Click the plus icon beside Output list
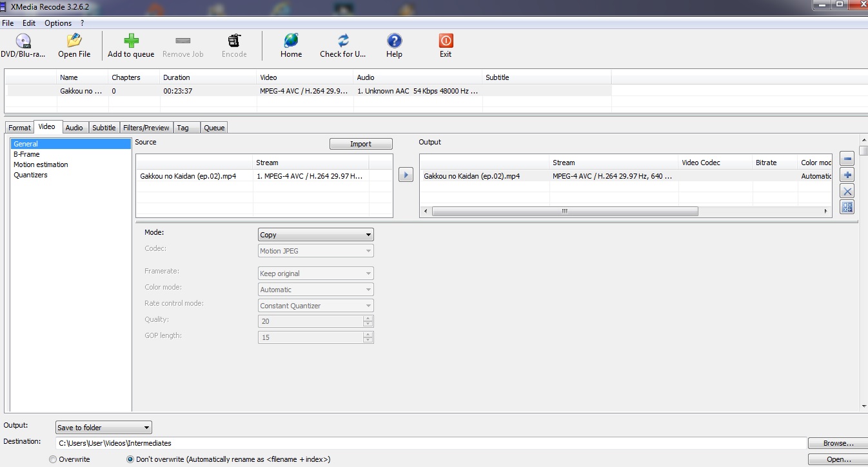The height and width of the screenshot is (467, 868). (847, 175)
